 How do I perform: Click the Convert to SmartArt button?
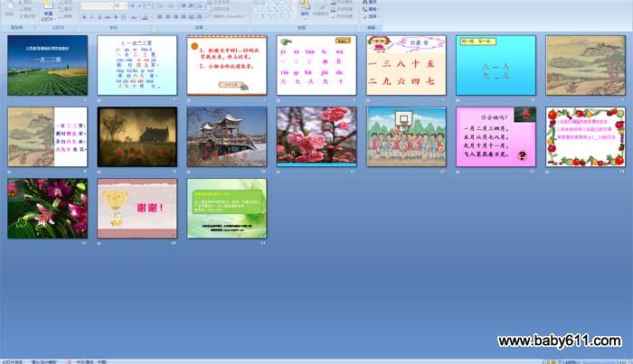coord(226,16)
